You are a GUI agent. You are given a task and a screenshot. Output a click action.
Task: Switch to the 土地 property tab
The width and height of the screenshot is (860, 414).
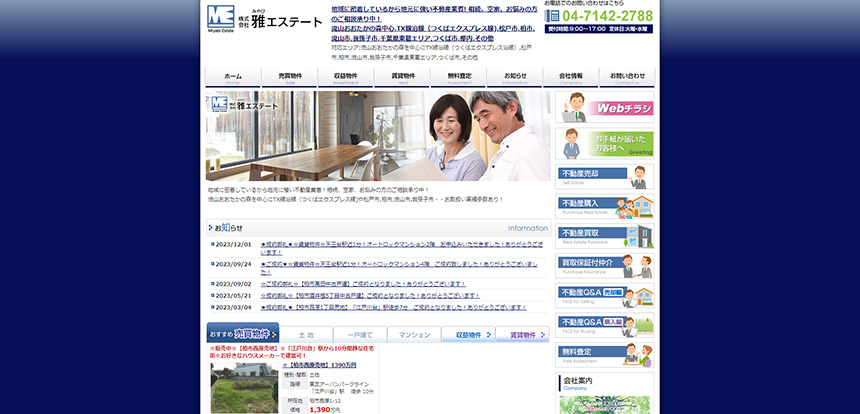coord(306,335)
